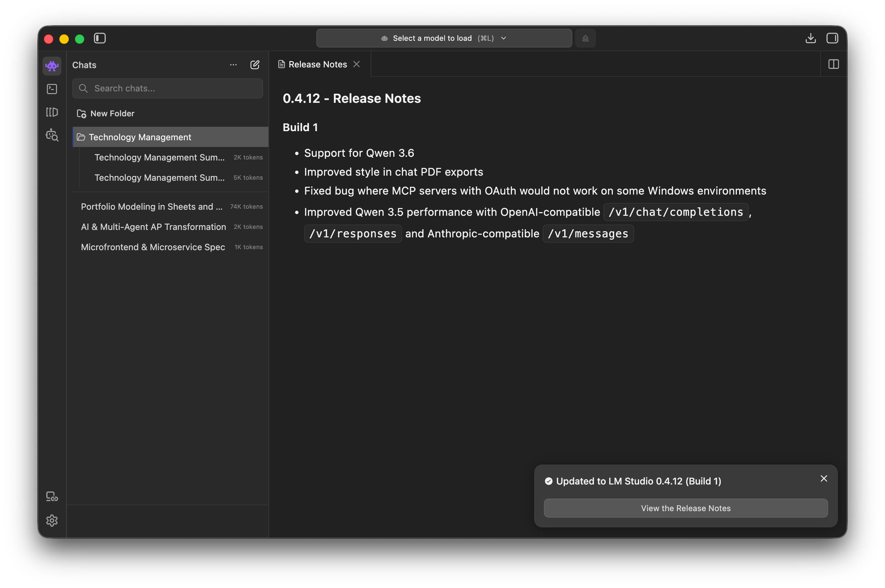Create a New Folder
The width and height of the screenshot is (885, 588).
106,113
